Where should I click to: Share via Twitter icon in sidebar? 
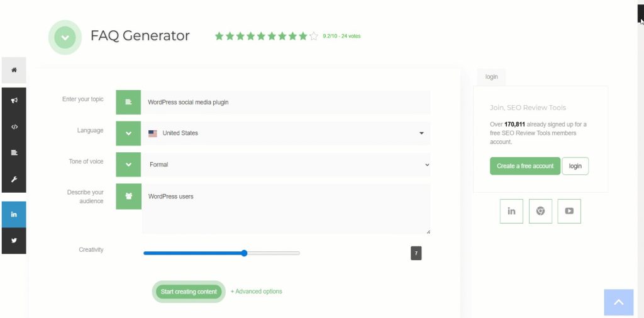click(x=14, y=241)
